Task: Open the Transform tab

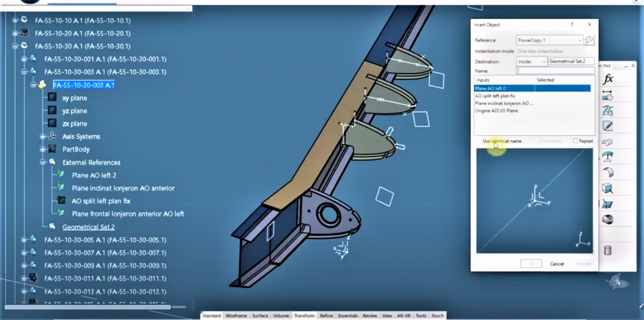Action: (304, 316)
